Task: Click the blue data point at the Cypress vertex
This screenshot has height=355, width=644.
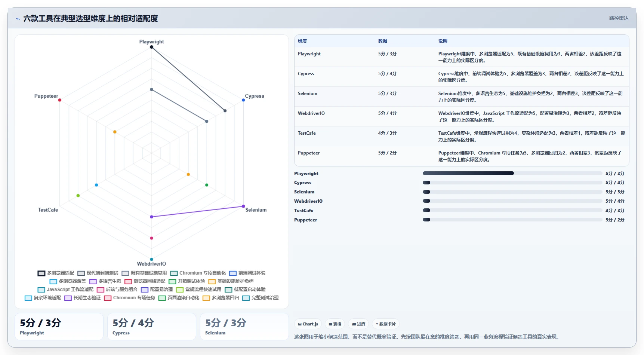Action: tap(243, 100)
